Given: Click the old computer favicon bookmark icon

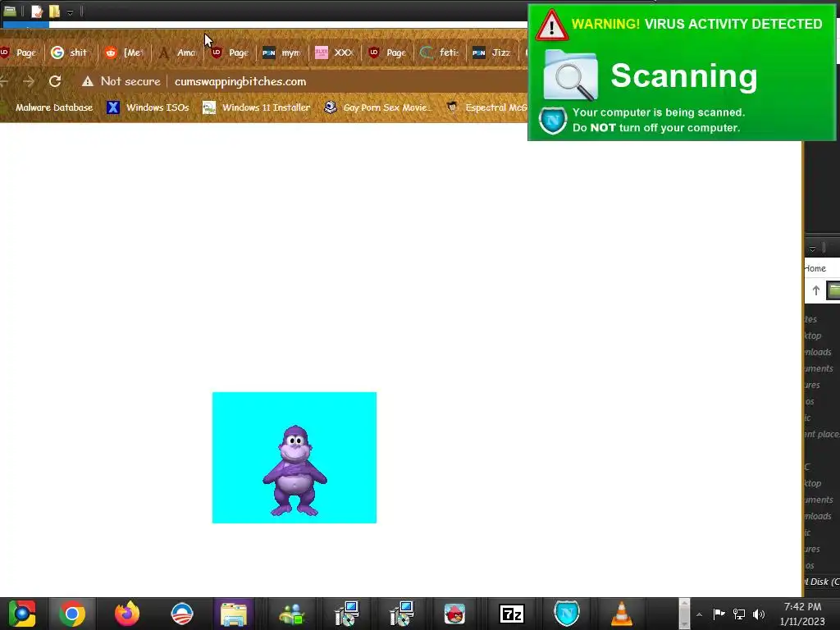Looking at the screenshot, I should [x=331, y=107].
